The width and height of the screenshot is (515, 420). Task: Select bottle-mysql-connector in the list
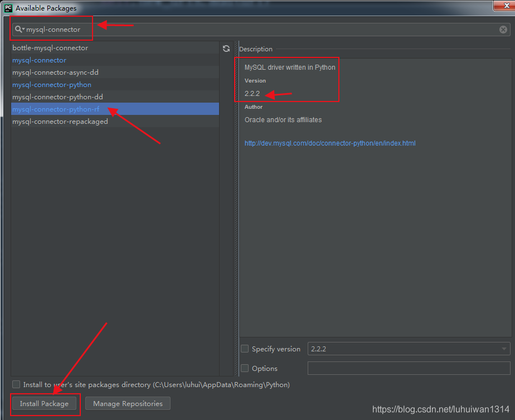[115, 47]
